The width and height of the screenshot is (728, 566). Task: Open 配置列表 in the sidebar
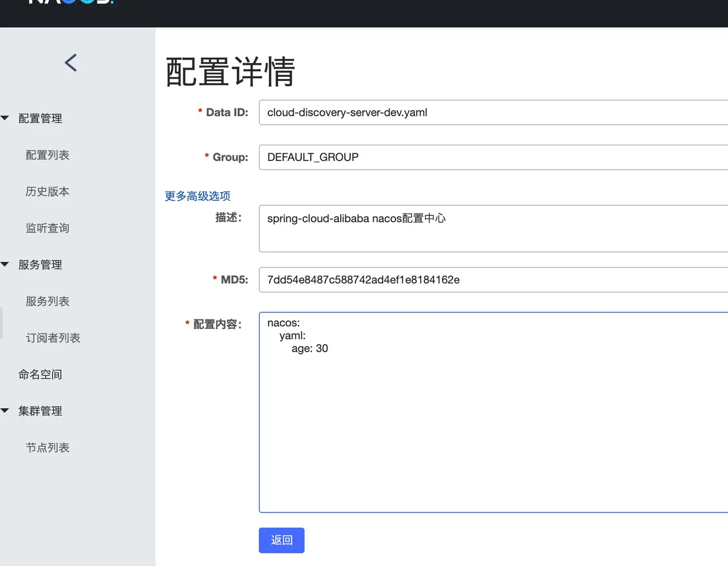point(48,155)
